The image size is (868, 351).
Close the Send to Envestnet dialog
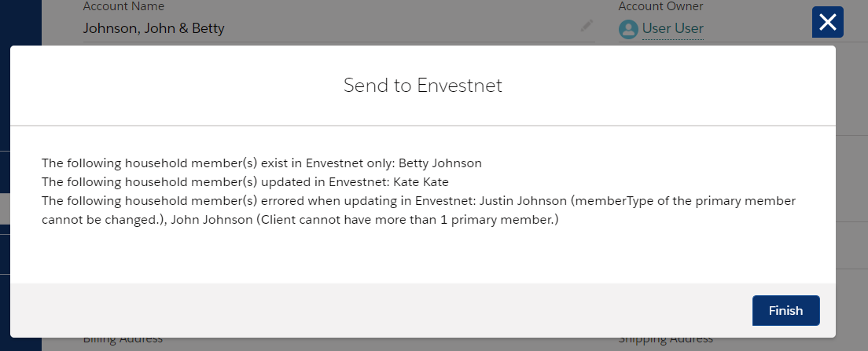828,22
